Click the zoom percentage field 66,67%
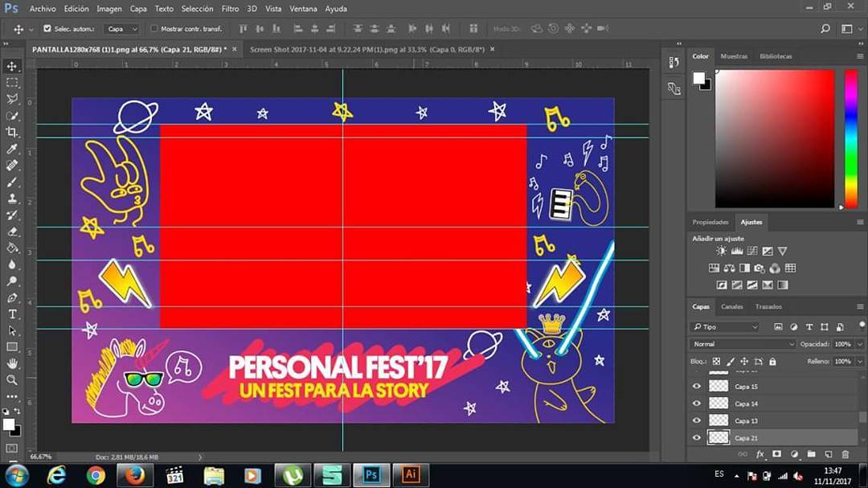This screenshot has height=488, width=868. [41, 457]
